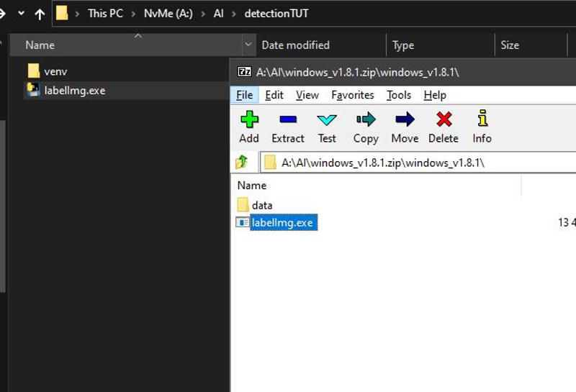Click the Add button in 7-Zip toolbar
This screenshot has height=392, width=576.
point(249,127)
